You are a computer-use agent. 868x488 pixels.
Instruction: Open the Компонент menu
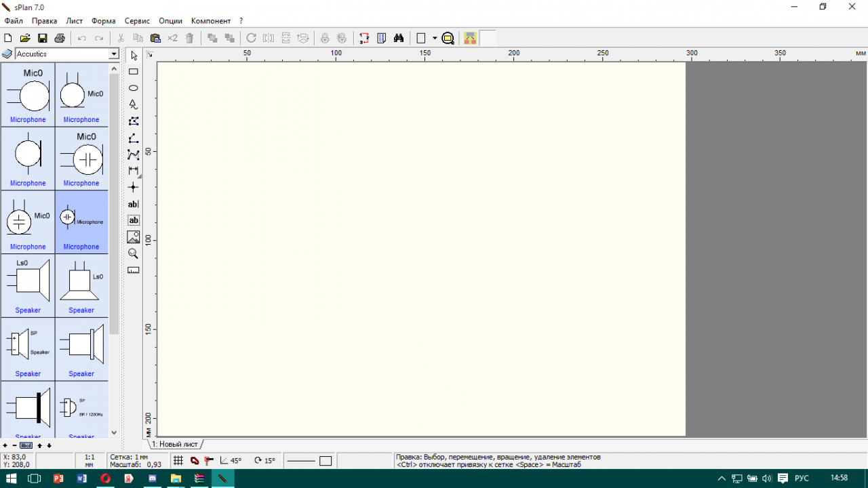coord(211,21)
